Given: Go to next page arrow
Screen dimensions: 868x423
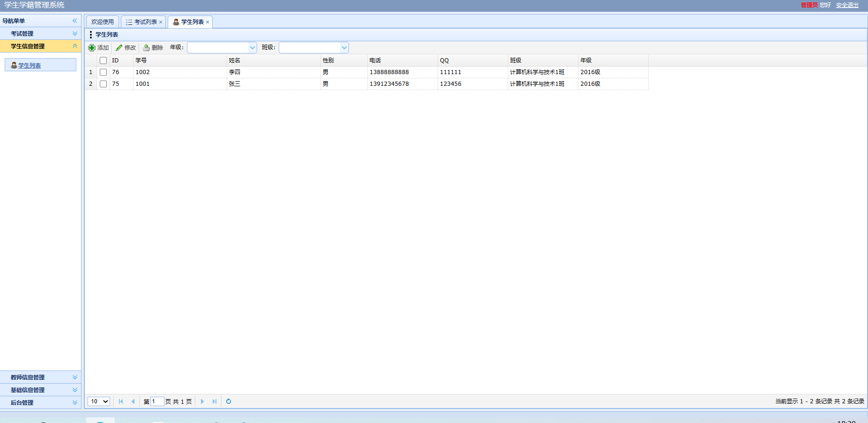Looking at the screenshot, I should [x=202, y=401].
